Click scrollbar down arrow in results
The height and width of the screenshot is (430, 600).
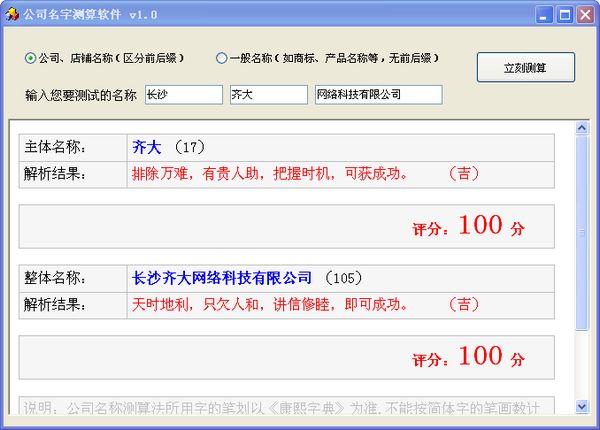coord(582,406)
